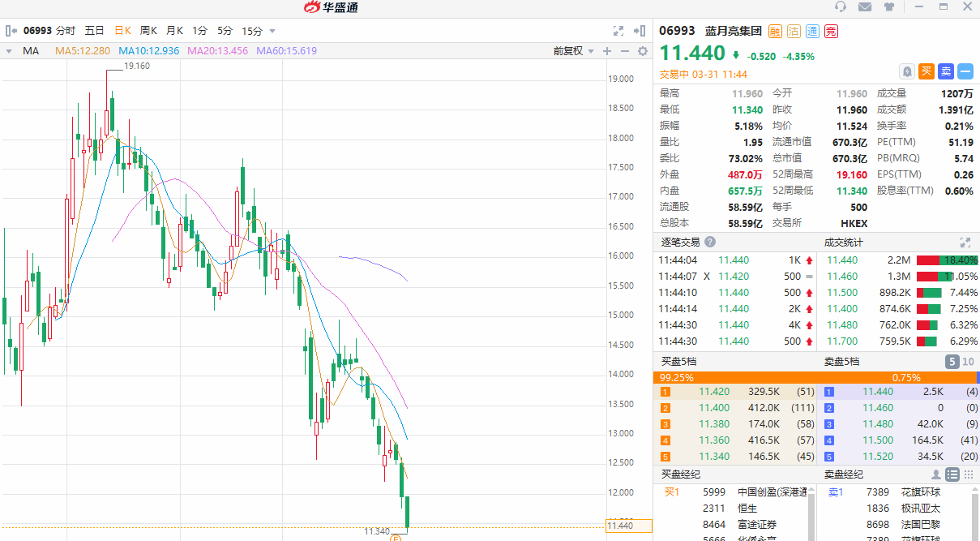Click MA20:13.456 indicator label

218,51
